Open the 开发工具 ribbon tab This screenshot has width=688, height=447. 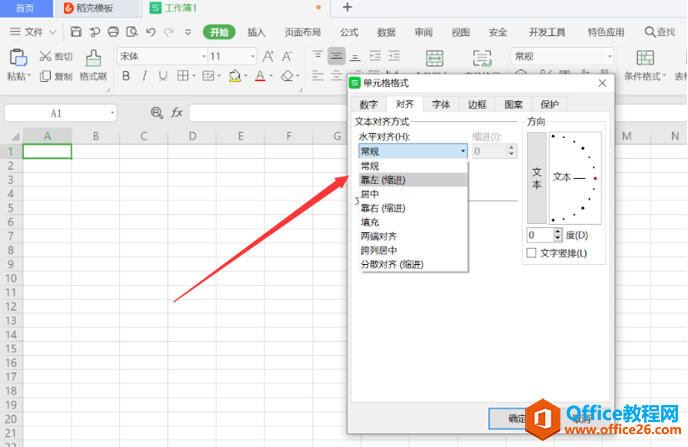coord(547,32)
